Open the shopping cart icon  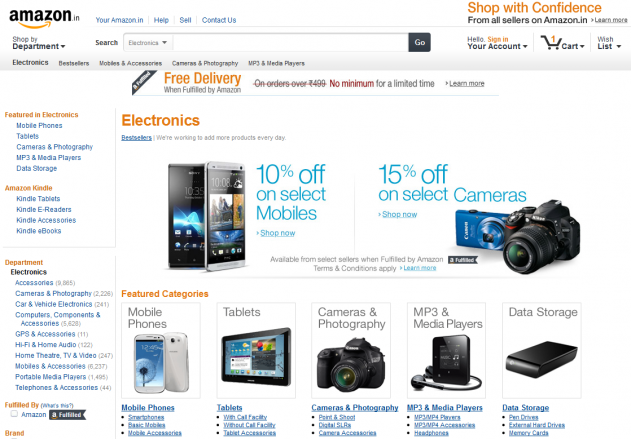pyautogui.click(x=551, y=42)
